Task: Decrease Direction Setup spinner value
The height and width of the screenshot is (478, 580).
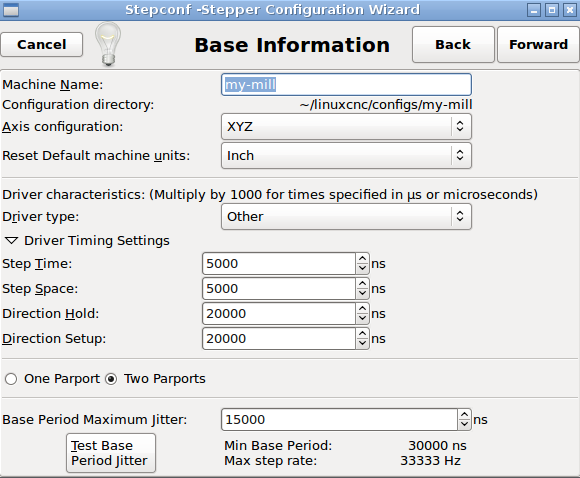Action: (362, 343)
